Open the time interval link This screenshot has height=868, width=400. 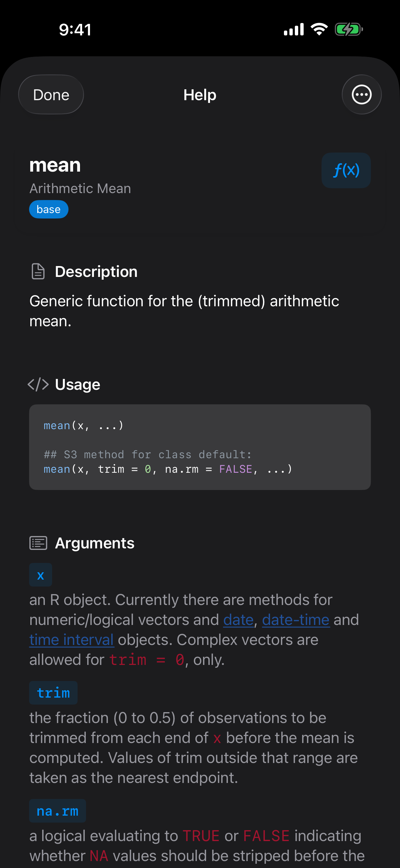click(72, 639)
